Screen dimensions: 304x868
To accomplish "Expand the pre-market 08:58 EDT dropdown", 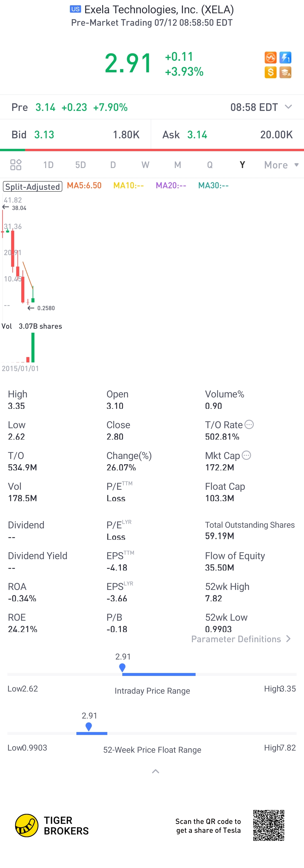I will [288, 107].
